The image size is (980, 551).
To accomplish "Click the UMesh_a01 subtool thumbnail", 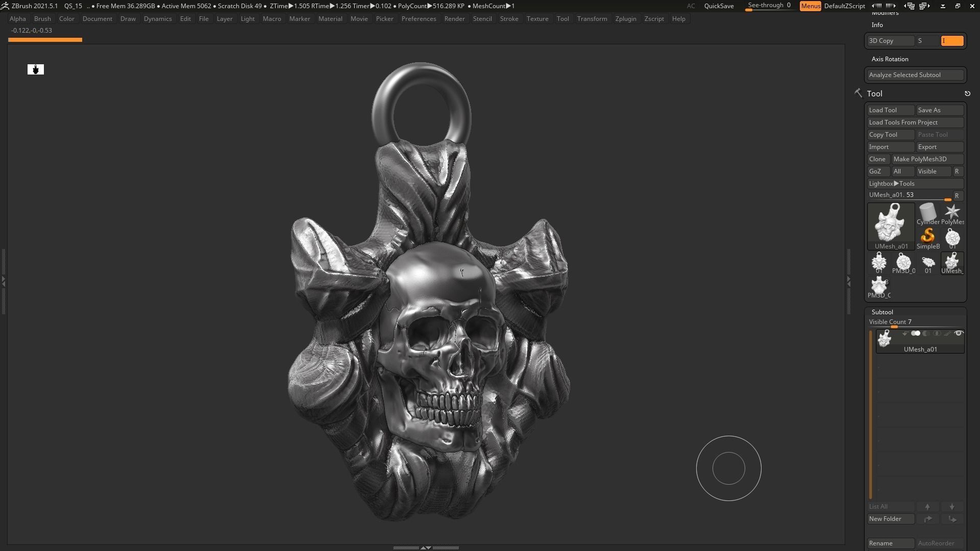I will coord(885,338).
